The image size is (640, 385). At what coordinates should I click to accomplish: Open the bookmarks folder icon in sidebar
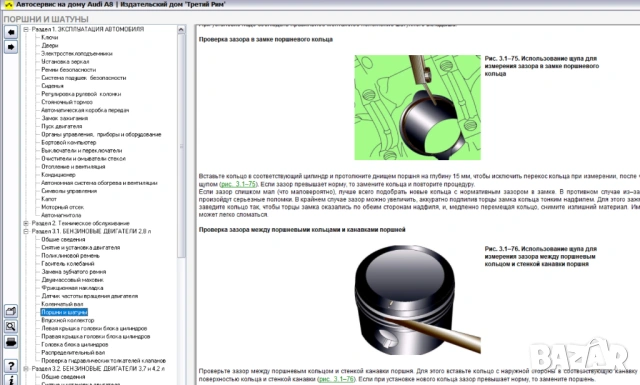point(11,312)
